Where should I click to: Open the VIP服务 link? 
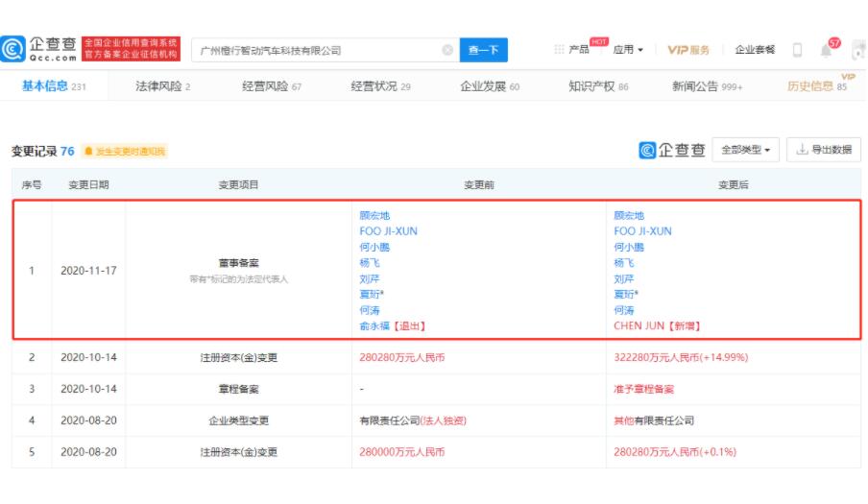(688, 50)
